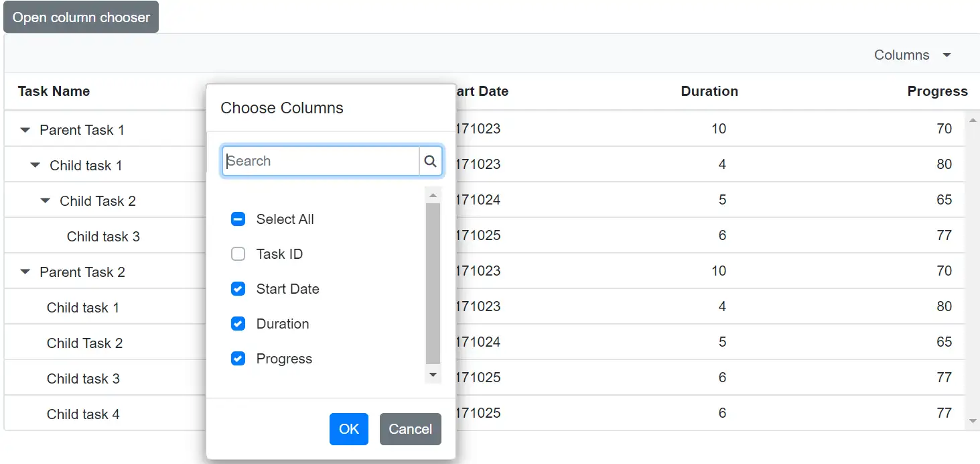The image size is (980, 464).
Task: Click the search magnifier icon
Action: (x=431, y=161)
